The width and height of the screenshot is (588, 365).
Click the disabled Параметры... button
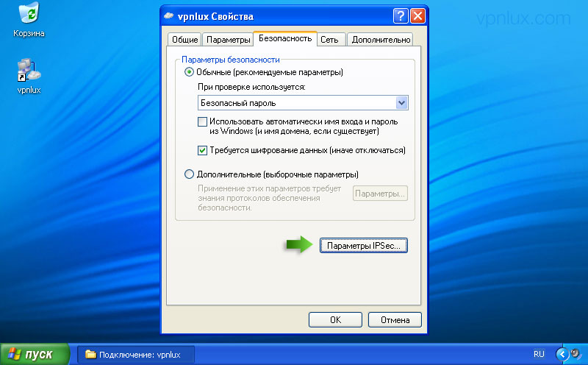tap(380, 194)
